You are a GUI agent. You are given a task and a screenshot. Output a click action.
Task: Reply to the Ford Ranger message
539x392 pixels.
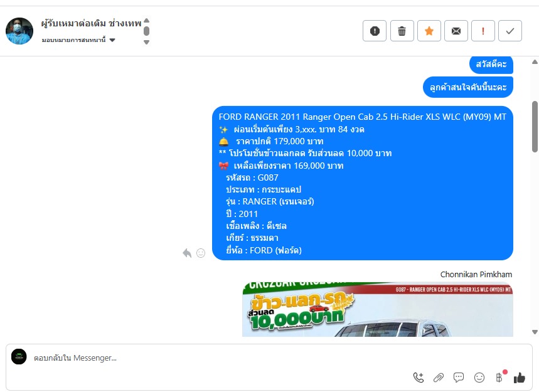[x=186, y=253]
